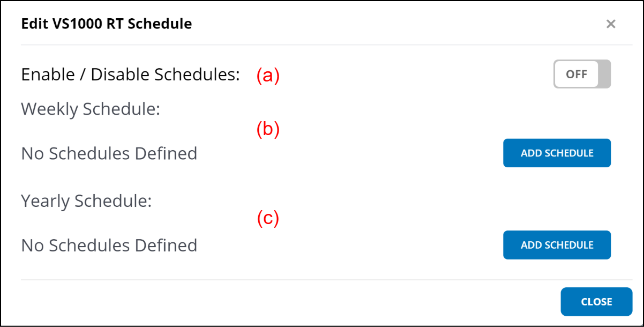Click "No Schedules Defined" under Yearly Schedule

(109, 245)
